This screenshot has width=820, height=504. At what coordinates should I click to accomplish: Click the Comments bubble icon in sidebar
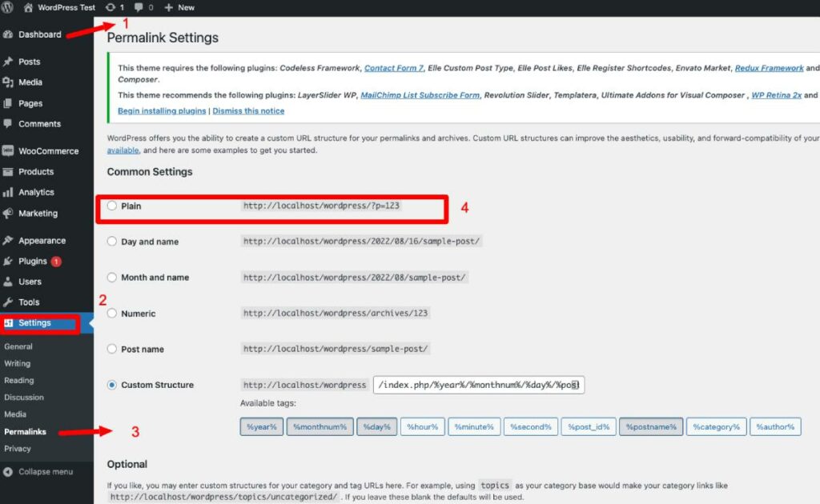click(x=8, y=124)
